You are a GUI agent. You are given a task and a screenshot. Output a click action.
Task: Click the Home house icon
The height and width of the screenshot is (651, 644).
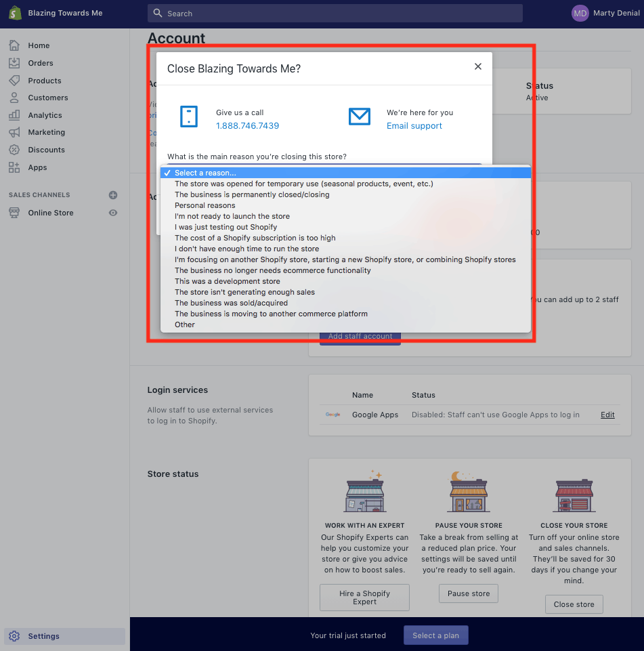coord(14,45)
